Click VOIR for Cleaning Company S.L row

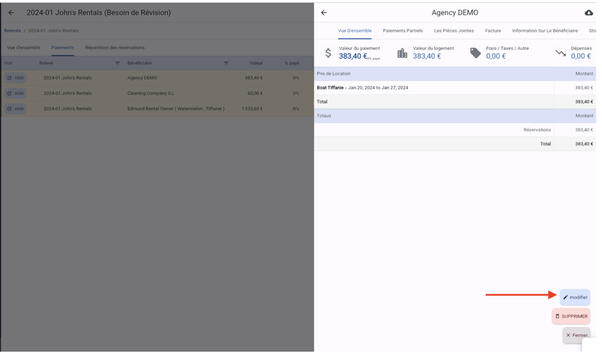coord(15,93)
